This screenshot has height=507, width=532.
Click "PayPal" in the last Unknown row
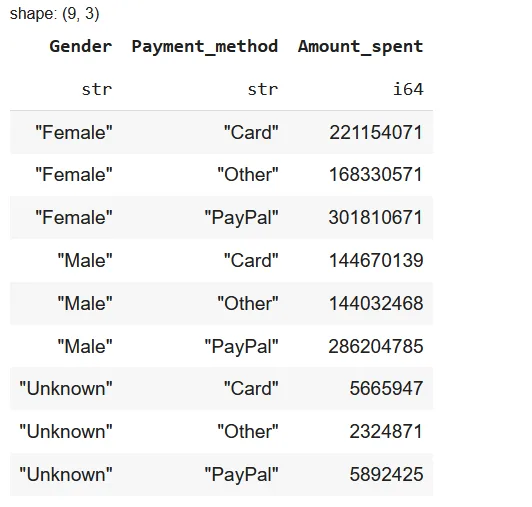click(x=241, y=474)
